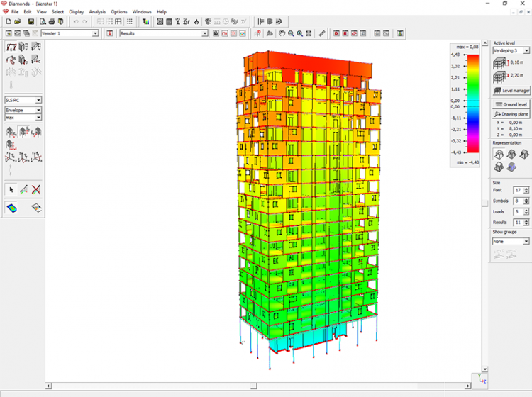
Task: Select the arrow pointer selection tool
Action: (12, 189)
